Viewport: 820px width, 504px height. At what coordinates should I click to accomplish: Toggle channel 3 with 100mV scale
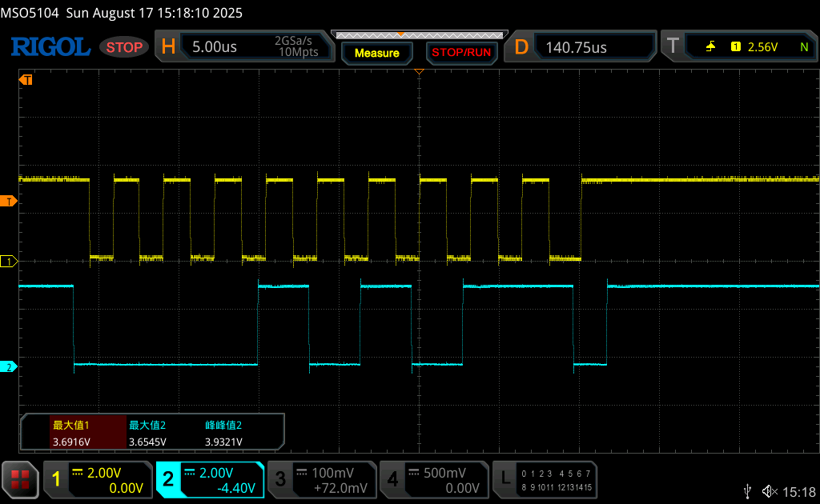[322, 479]
